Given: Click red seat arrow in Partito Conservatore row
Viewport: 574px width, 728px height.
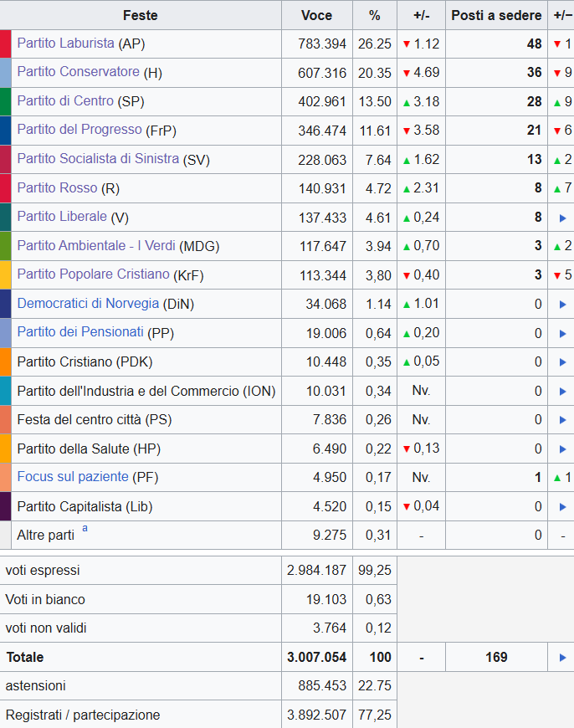Looking at the screenshot, I should coord(557,74).
